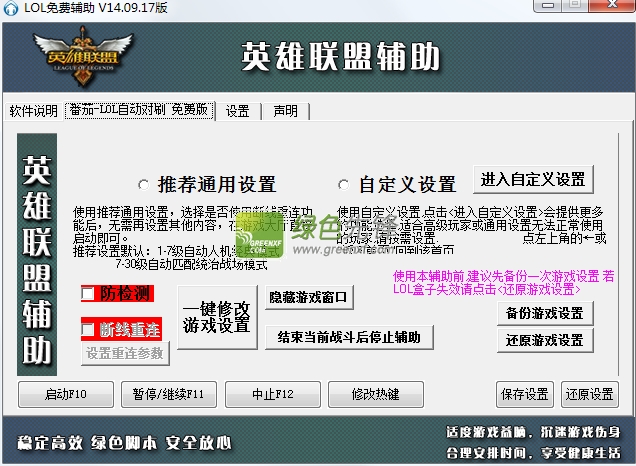Screen dimensions: 636x466
Task: Click the 暂停/继续F11 button
Action: coord(169,394)
